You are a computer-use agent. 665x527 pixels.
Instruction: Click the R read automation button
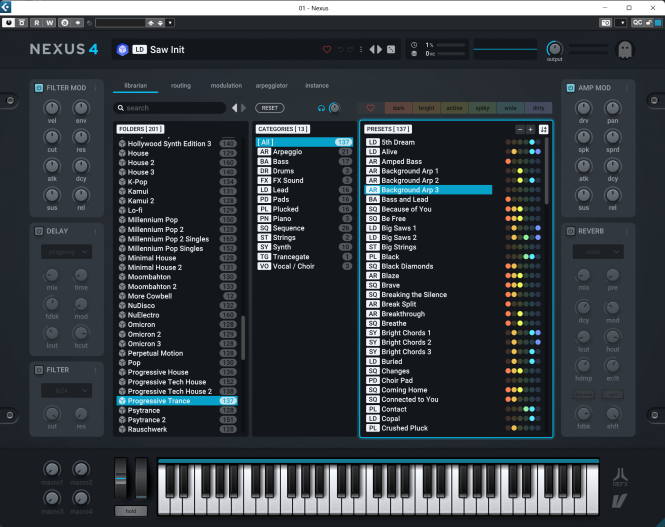pyautogui.click(x=37, y=23)
